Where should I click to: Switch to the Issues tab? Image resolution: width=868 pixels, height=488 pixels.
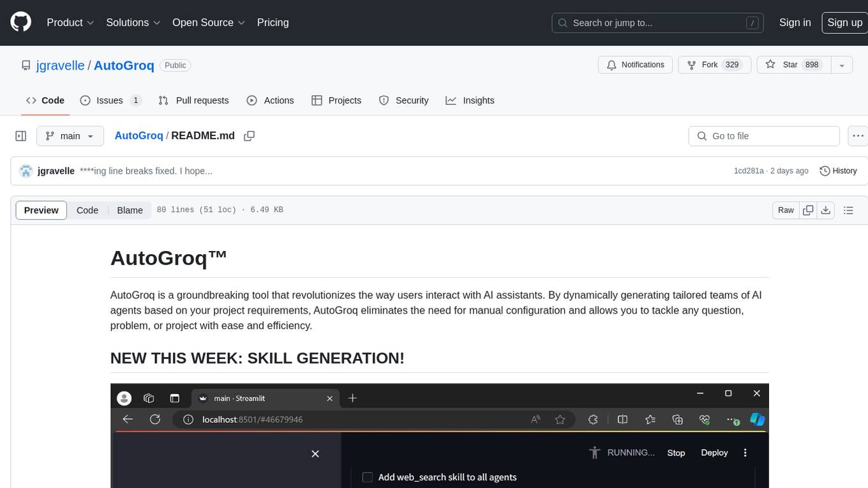click(x=111, y=100)
